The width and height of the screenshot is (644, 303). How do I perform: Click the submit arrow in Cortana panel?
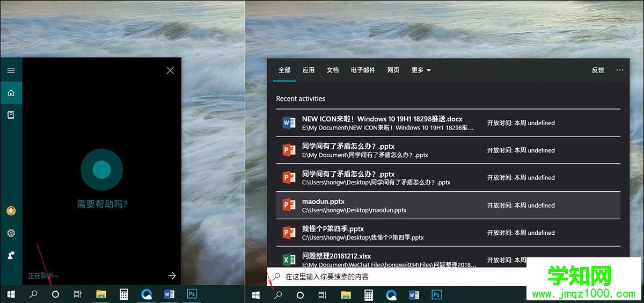172,276
